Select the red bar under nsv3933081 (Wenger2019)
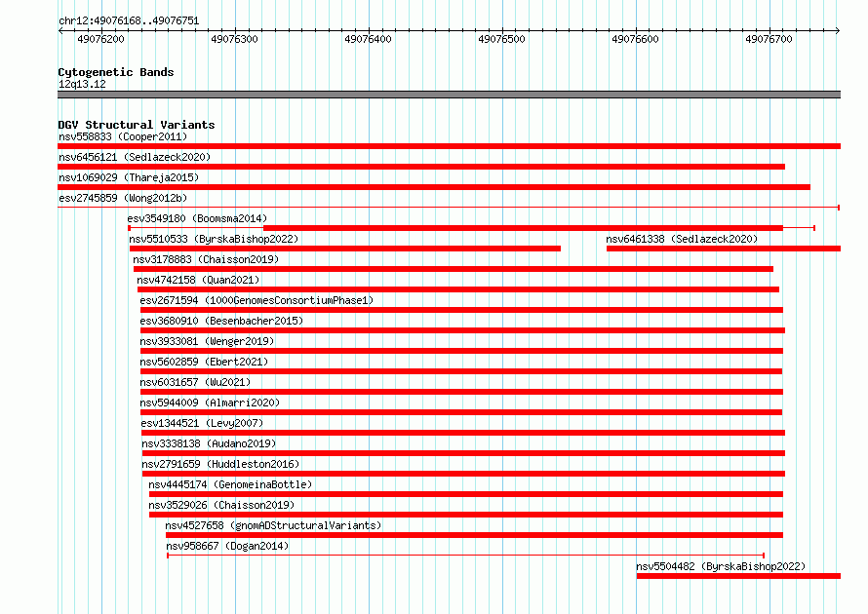 tap(461, 351)
